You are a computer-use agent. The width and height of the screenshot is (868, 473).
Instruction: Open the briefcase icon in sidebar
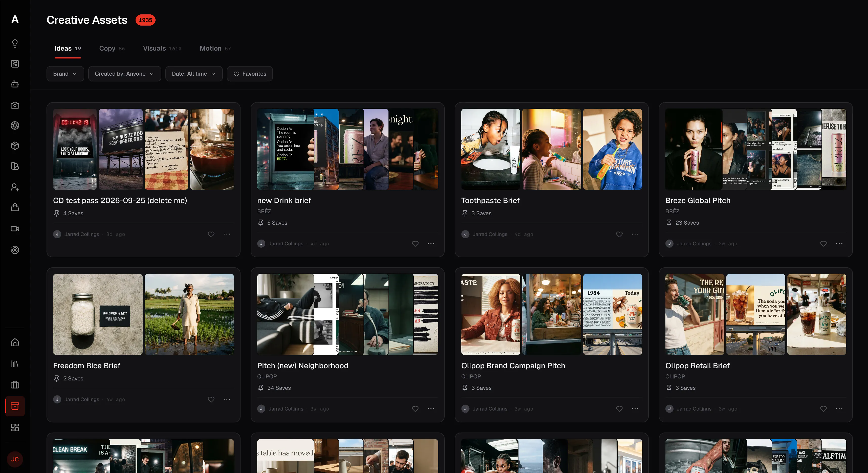click(15, 385)
